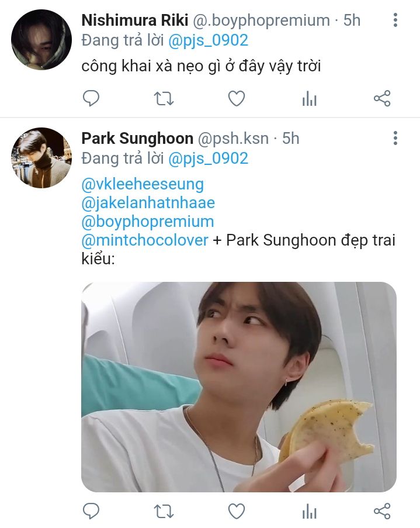This screenshot has width=420, height=528.
Task: Retweet Park Sunghoon's tweet
Action: (164, 512)
